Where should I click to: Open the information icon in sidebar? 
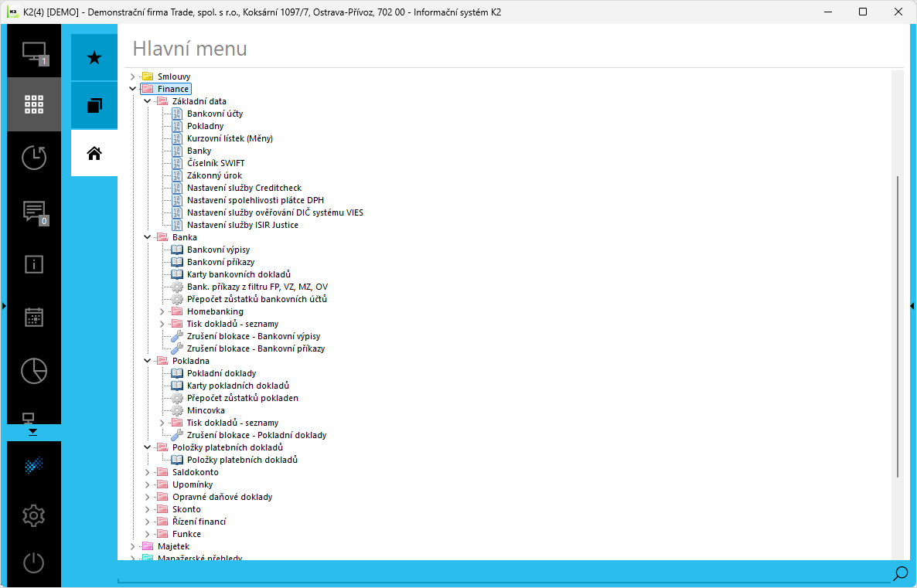[x=34, y=265]
